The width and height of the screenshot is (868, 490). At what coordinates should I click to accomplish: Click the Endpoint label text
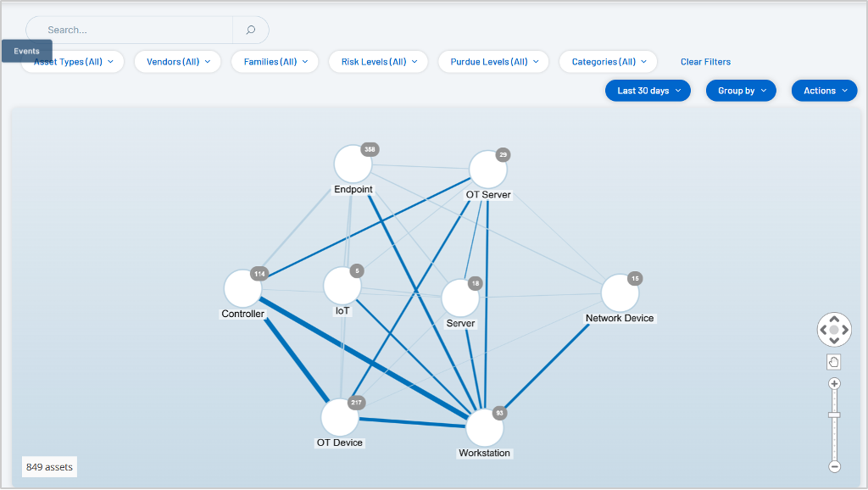pos(353,189)
